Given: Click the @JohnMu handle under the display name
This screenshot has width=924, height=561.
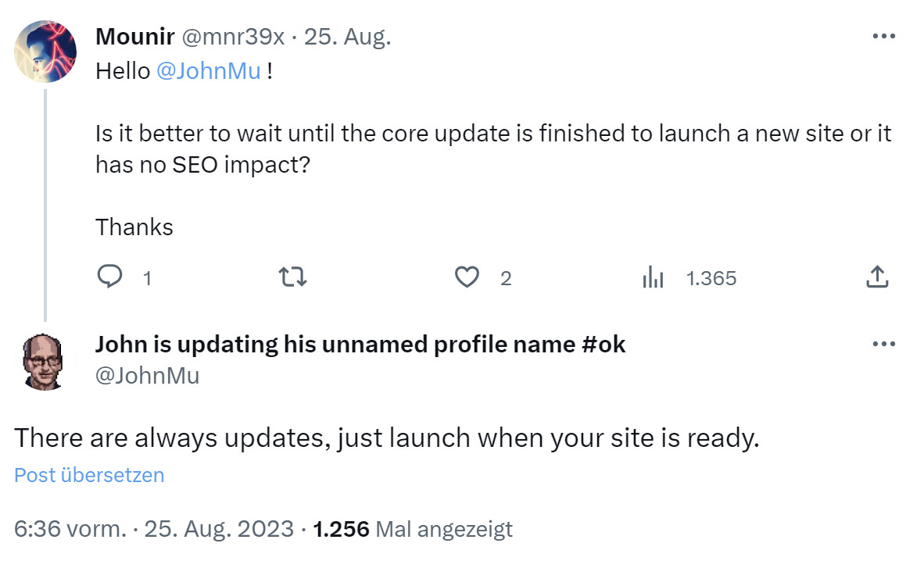Looking at the screenshot, I should click(x=149, y=376).
